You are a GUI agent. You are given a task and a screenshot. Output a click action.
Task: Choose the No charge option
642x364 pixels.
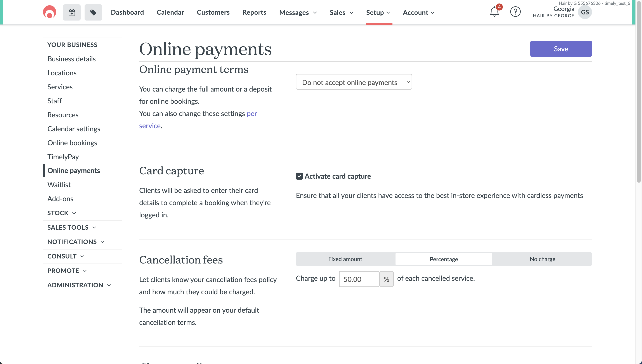point(542,259)
